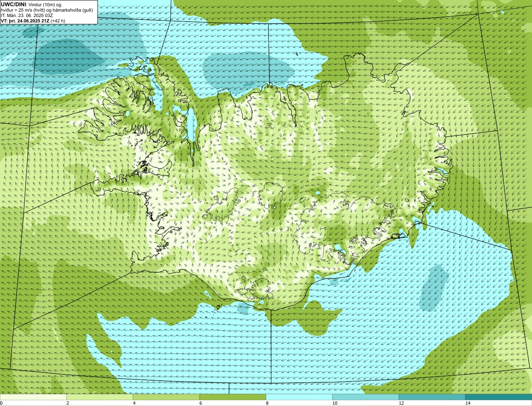
Task: Click the legend scale label '12'
Action: 401,403
